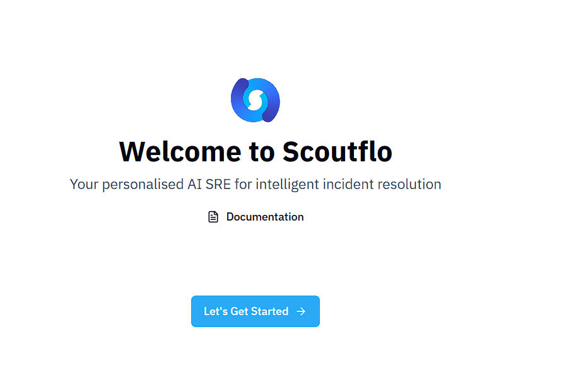This screenshot has height=392, width=576.
Task: Click the Documentation text label
Action: coord(265,217)
